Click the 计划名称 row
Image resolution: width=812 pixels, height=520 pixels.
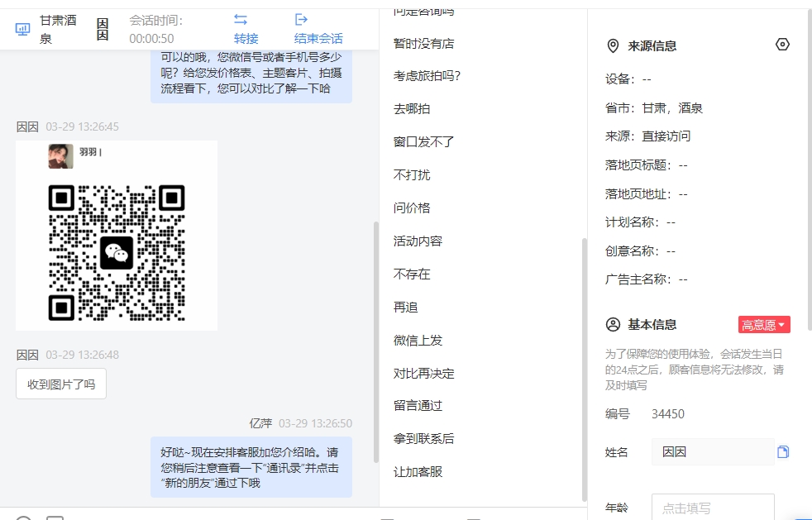pyautogui.click(x=640, y=222)
